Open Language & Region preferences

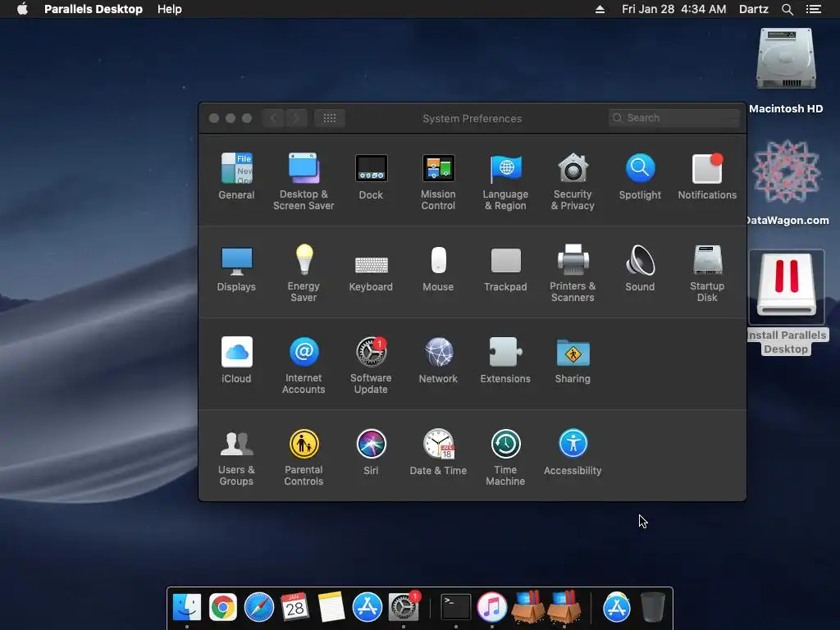tap(505, 181)
